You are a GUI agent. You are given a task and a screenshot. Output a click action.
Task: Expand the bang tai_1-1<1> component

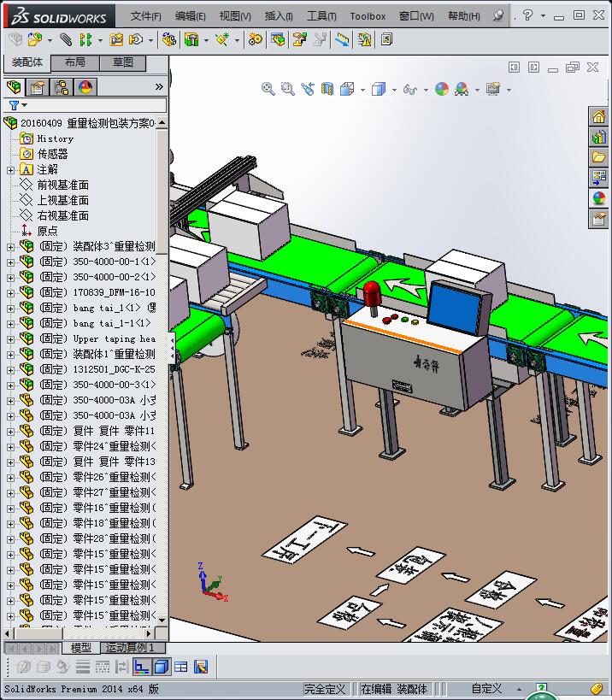(11, 324)
